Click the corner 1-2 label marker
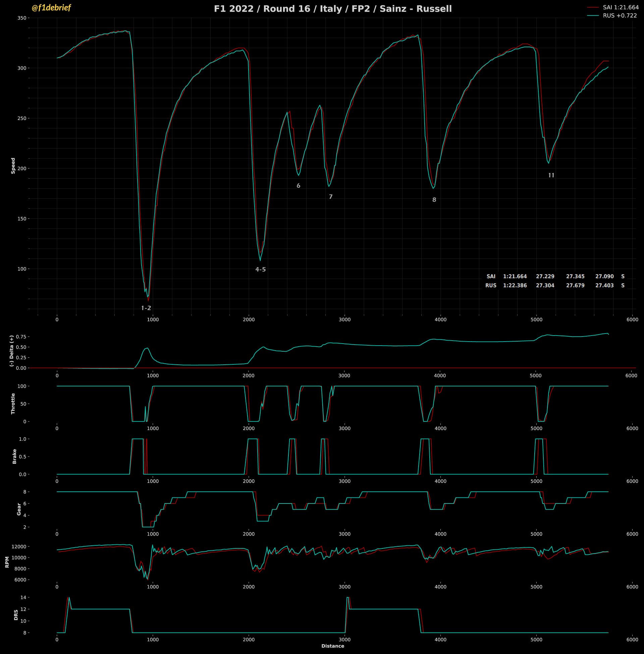Screen dimensions: 644x654 (146, 308)
